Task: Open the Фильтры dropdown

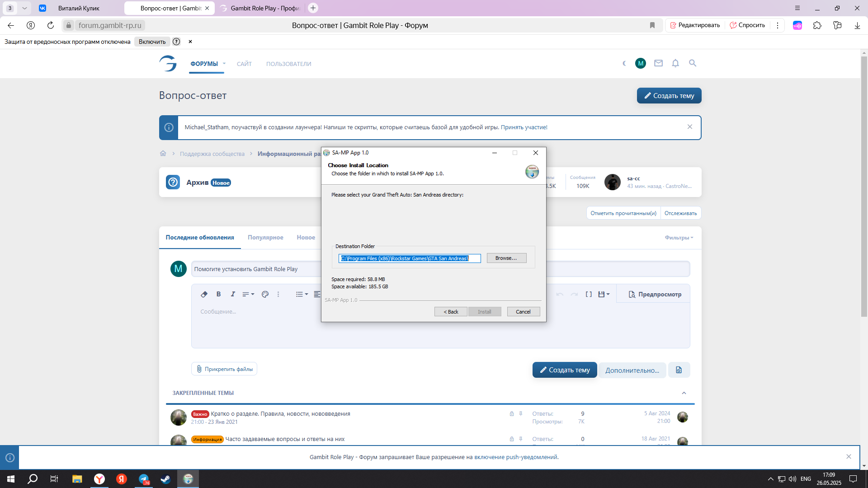Action: coord(679,238)
